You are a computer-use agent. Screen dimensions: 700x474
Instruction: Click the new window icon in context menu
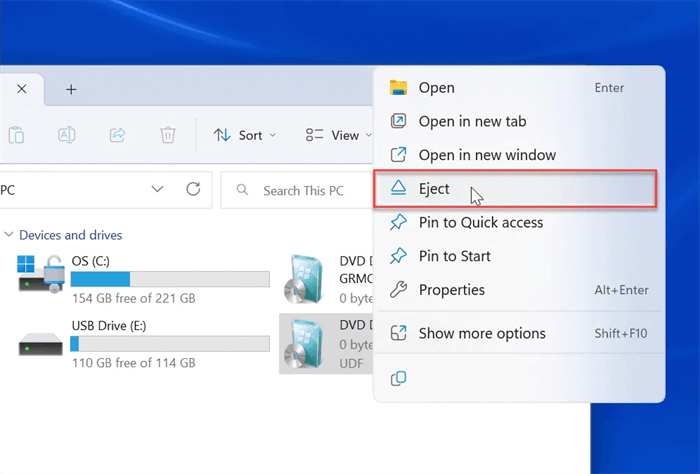point(398,154)
